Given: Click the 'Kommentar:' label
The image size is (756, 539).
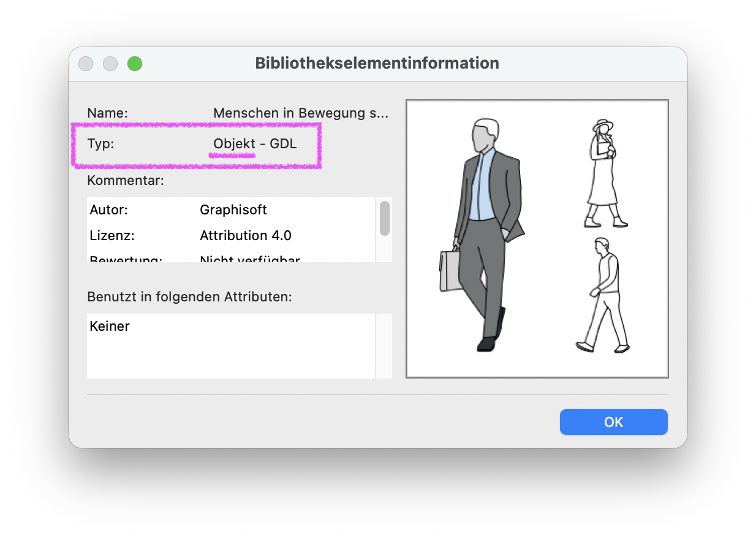Looking at the screenshot, I should [126, 181].
